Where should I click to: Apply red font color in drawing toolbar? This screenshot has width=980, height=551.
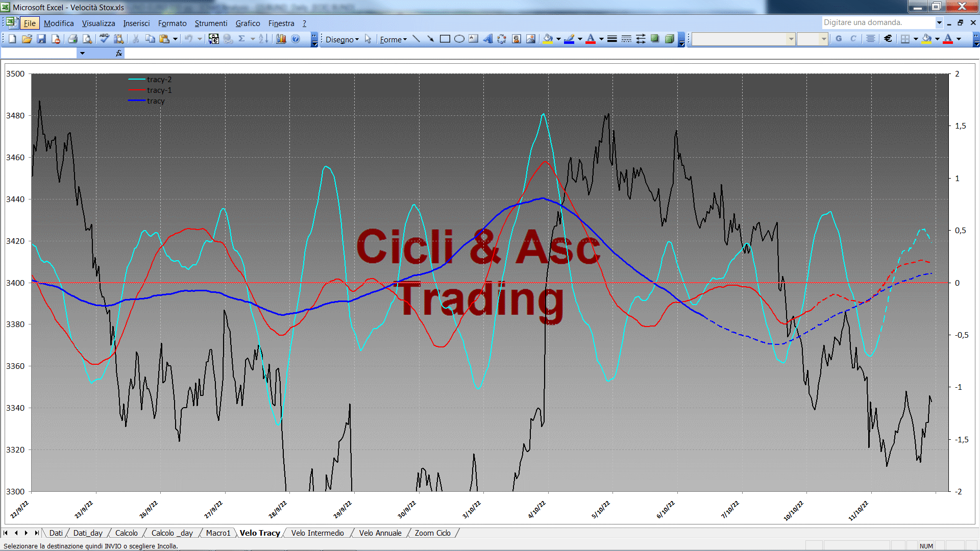(x=591, y=39)
